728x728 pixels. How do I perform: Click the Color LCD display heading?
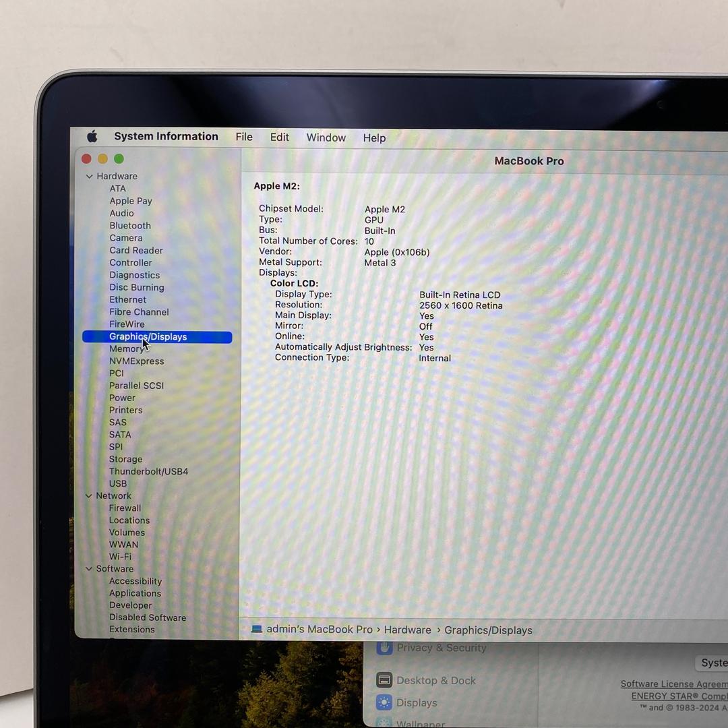click(295, 283)
